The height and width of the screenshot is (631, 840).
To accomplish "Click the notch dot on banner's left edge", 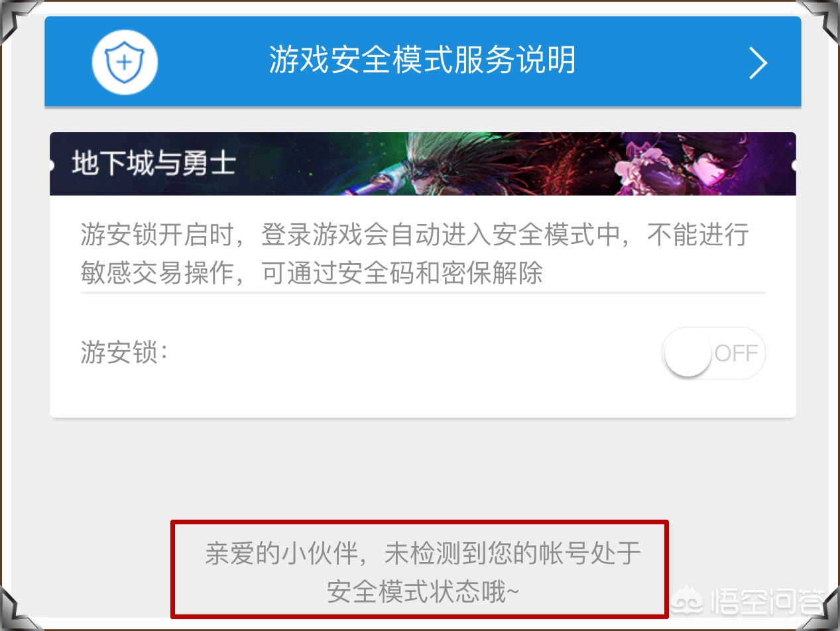I will pos(52,165).
